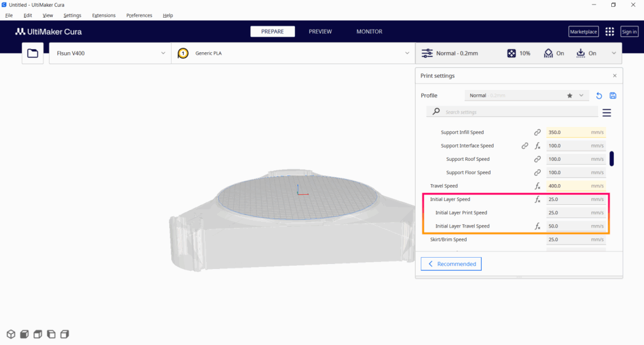This screenshot has width=644, height=345.
Task: Click the Sign in button
Action: 629,31
